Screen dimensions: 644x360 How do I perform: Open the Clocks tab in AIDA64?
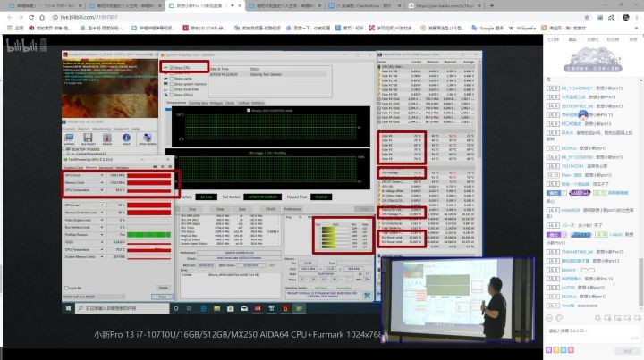pos(230,103)
